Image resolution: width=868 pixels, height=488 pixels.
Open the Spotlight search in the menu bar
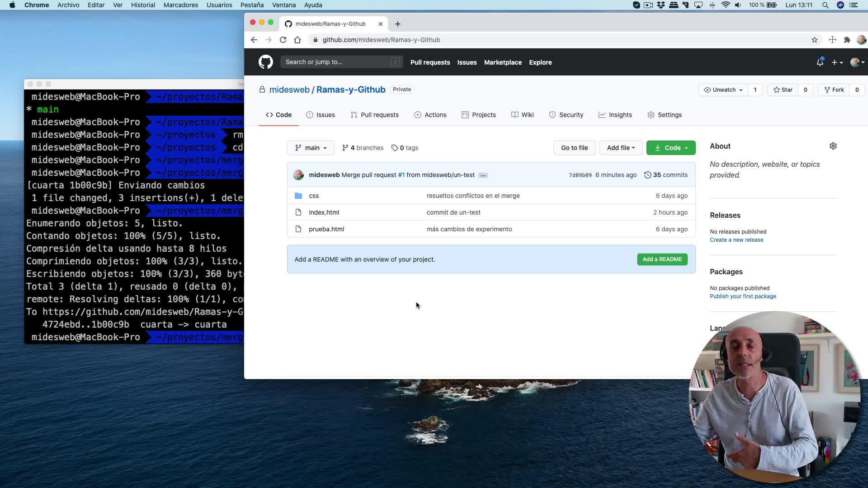pos(826,5)
